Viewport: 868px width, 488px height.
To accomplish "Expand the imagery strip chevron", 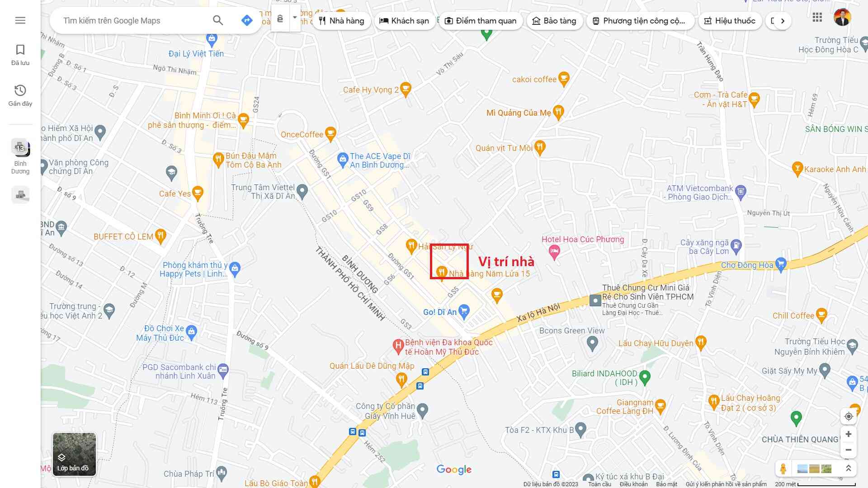I will pos(849,469).
